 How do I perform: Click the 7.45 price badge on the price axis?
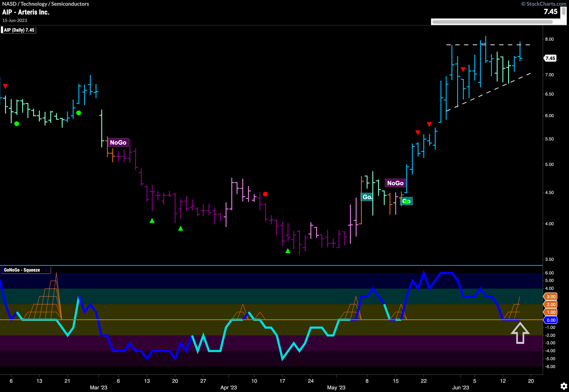550,58
